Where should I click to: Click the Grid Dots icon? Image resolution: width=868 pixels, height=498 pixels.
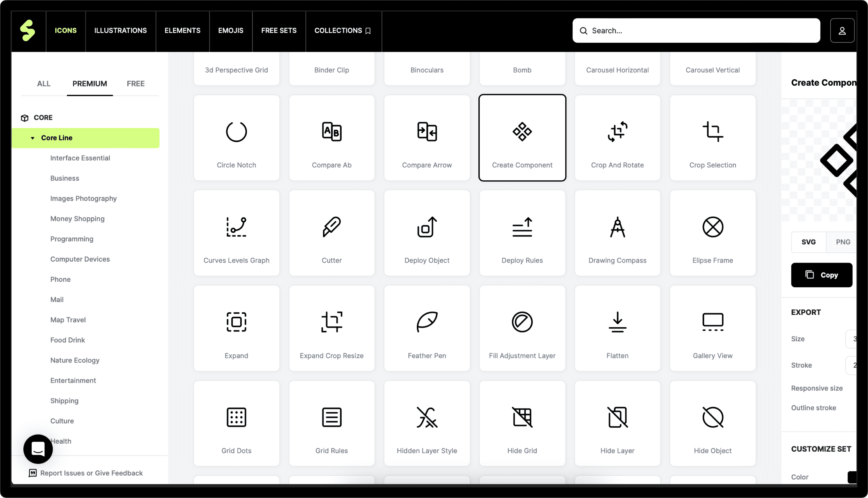pos(236,423)
